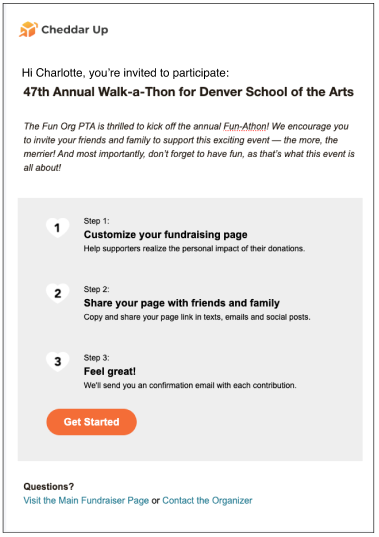Open the Visit the Main Fundraiser Page link
This screenshot has width=379, height=537.
[86, 501]
